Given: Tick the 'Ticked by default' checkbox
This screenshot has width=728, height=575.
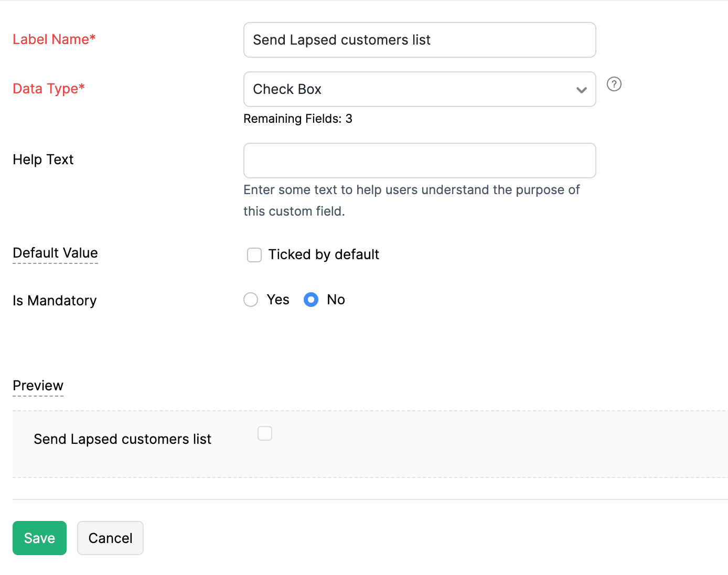Looking at the screenshot, I should [x=254, y=255].
